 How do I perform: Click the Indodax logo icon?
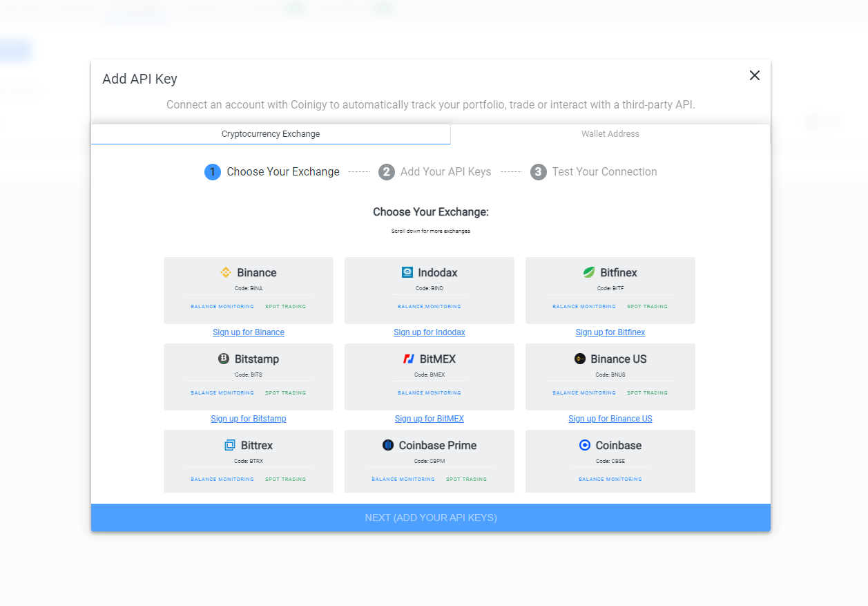pyautogui.click(x=407, y=272)
